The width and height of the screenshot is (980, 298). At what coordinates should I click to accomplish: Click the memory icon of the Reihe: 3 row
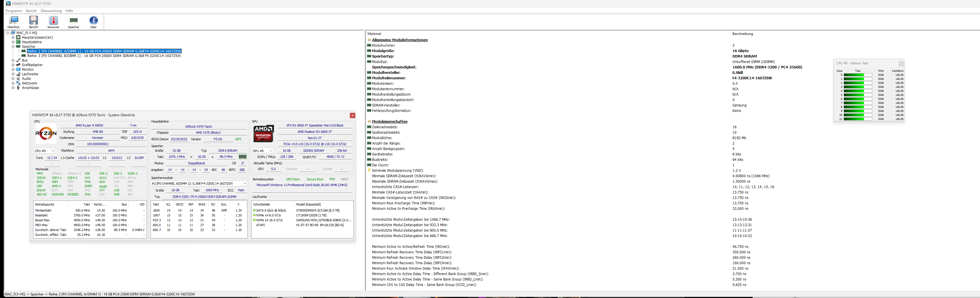coord(24,56)
